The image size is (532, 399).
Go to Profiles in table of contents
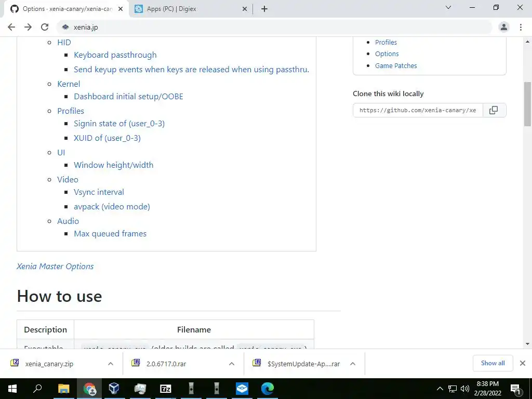(71, 111)
